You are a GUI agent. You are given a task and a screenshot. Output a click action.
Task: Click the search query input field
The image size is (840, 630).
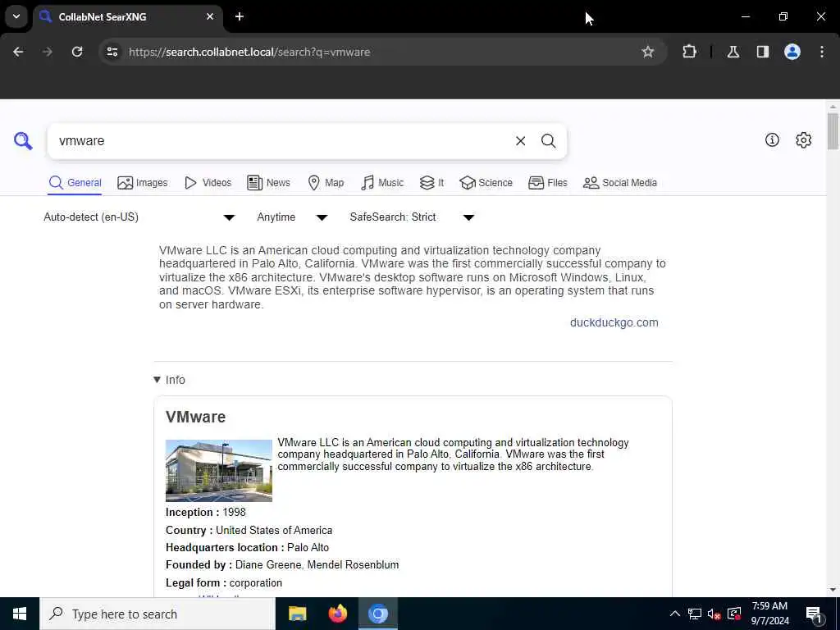click(x=281, y=141)
